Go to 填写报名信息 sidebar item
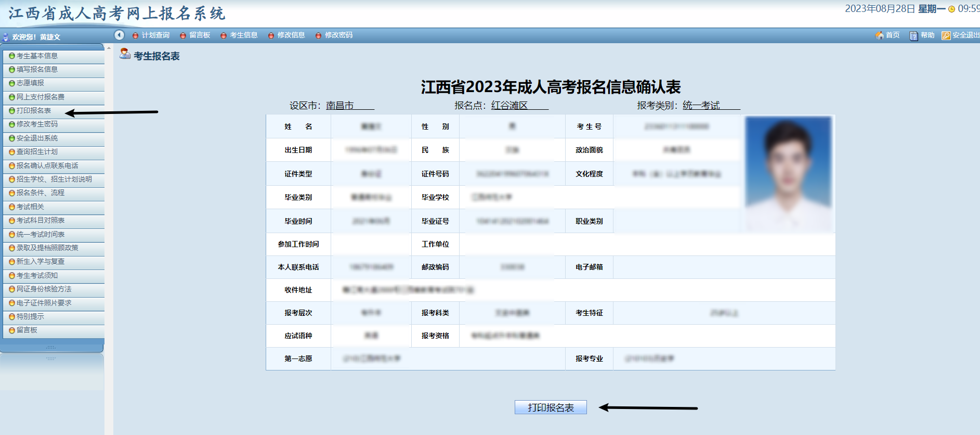 coord(37,69)
